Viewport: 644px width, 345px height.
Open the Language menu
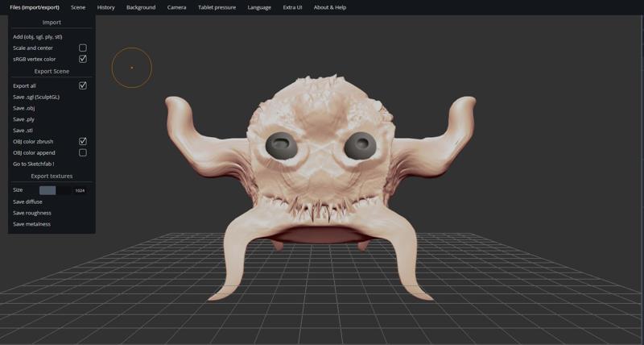click(x=259, y=7)
